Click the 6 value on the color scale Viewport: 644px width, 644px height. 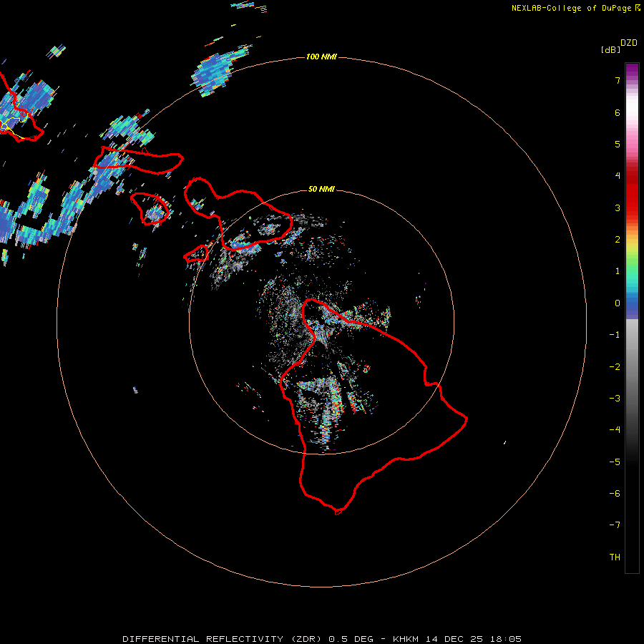point(618,112)
